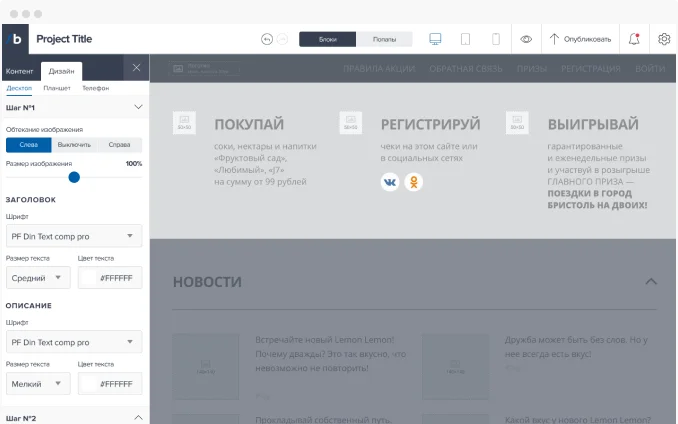
Task: Adjust image size slider handle
Action: point(74,177)
